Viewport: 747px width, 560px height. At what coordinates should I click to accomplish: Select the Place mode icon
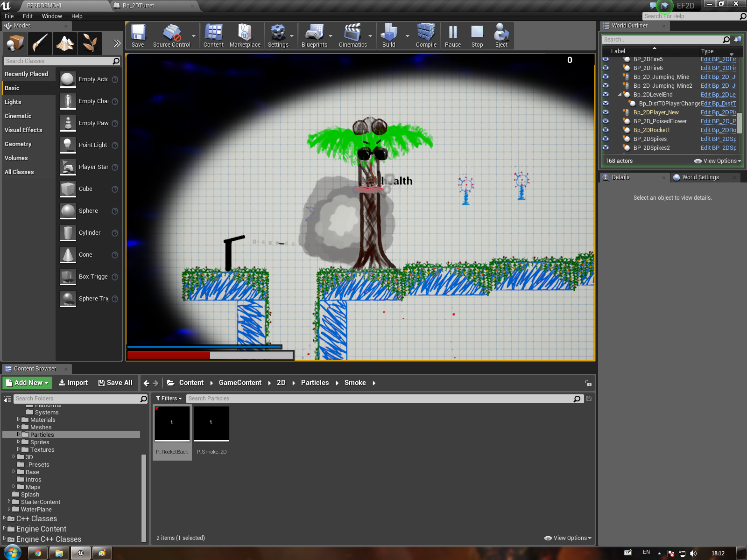coord(15,43)
